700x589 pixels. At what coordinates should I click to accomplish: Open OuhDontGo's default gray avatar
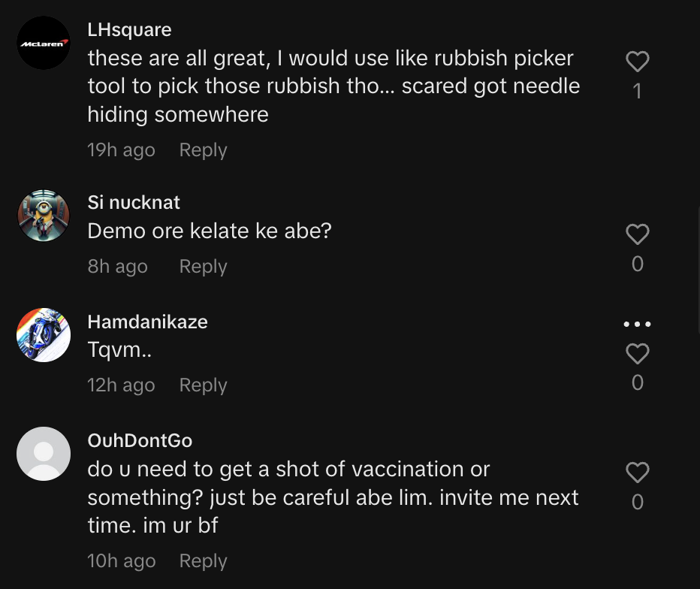click(x=44, y=454)
